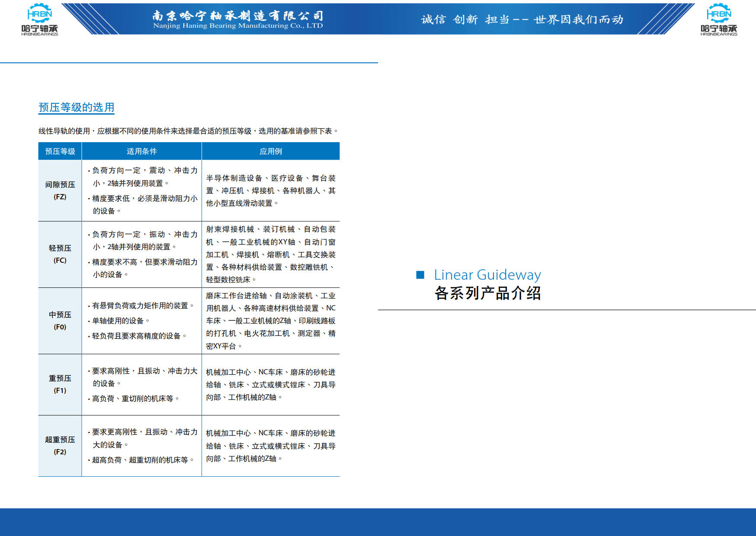This screenshot has width=756, height=536.
Task: Click the intro sentence beginning 线性导轨的使用
Action: click(188, 131)
